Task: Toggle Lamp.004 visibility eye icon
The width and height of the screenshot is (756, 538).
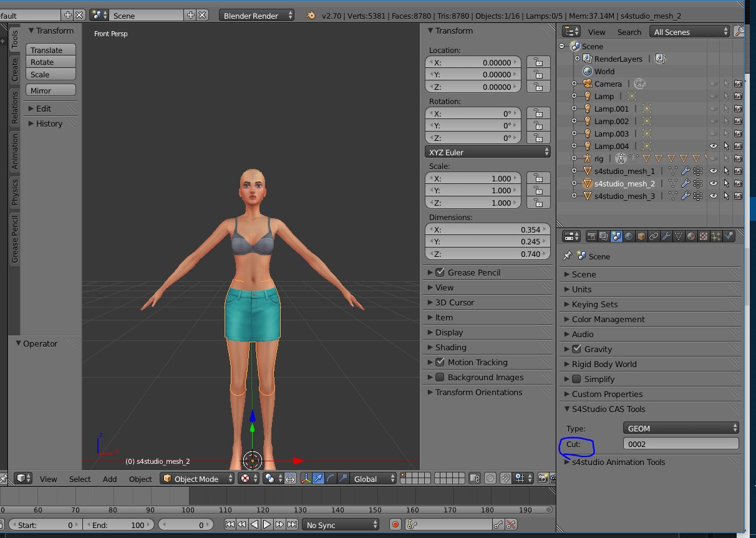Action: pos(714,146)
